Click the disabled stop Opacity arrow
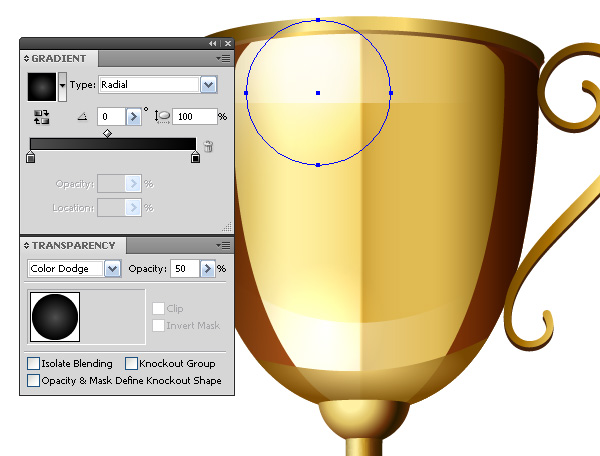 click(x=134, y=184)
